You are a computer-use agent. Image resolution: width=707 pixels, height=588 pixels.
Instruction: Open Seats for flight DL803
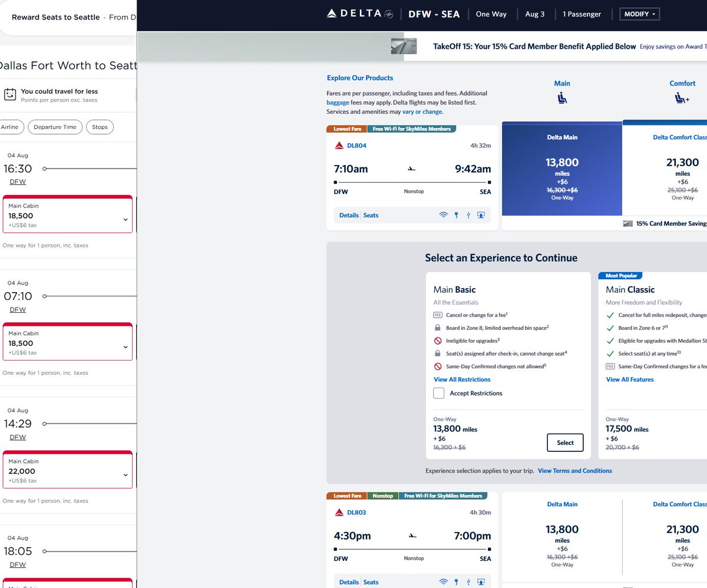pyautogui.click(x=371, y=583)
